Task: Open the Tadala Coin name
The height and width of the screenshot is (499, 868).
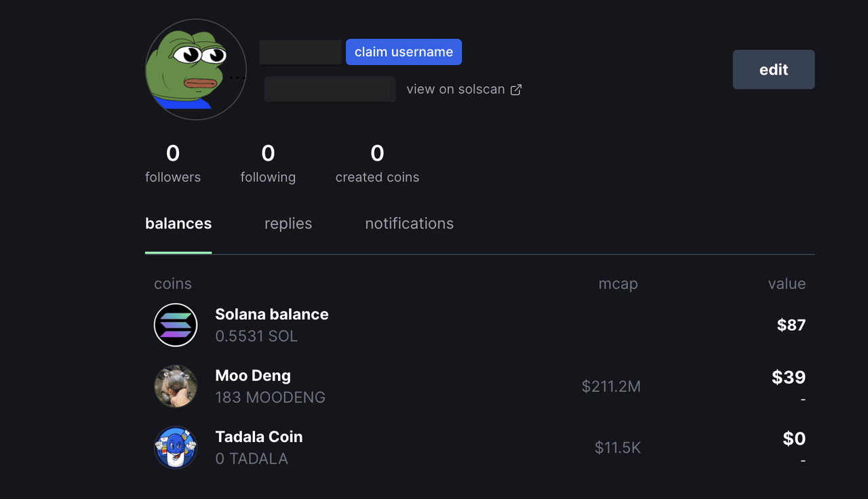Action: 259,437
